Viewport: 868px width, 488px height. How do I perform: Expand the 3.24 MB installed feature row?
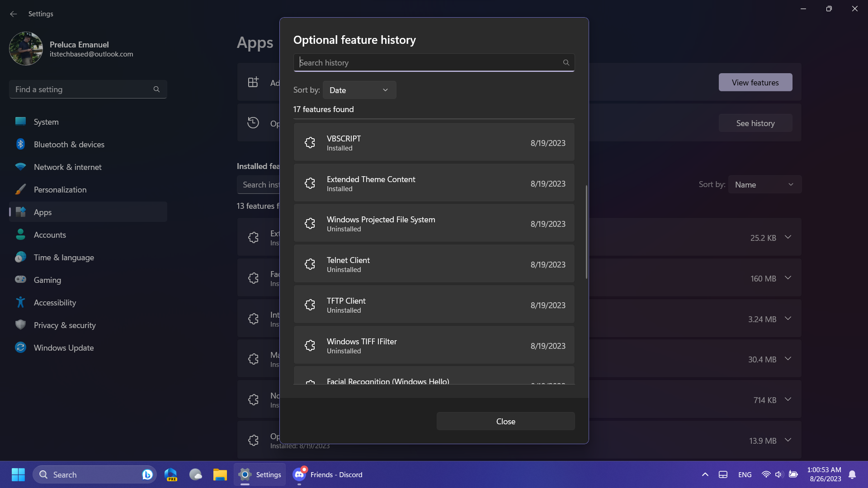788,319
